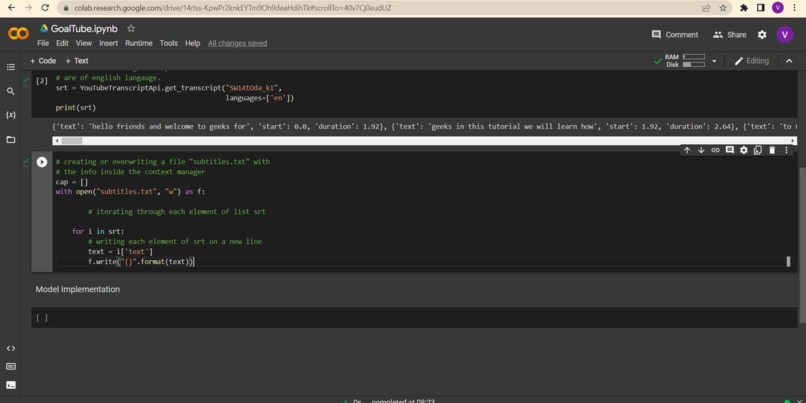Copy link to cell icon
Screen dimensions: 806x403
[715, 150]
